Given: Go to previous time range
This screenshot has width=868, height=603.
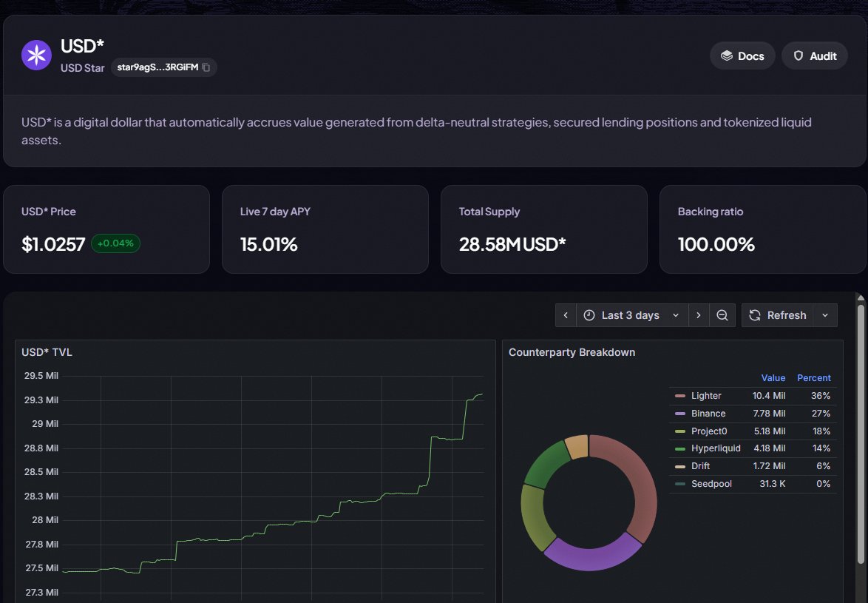Looking at the screenshot, I should [x=566, y=315].
